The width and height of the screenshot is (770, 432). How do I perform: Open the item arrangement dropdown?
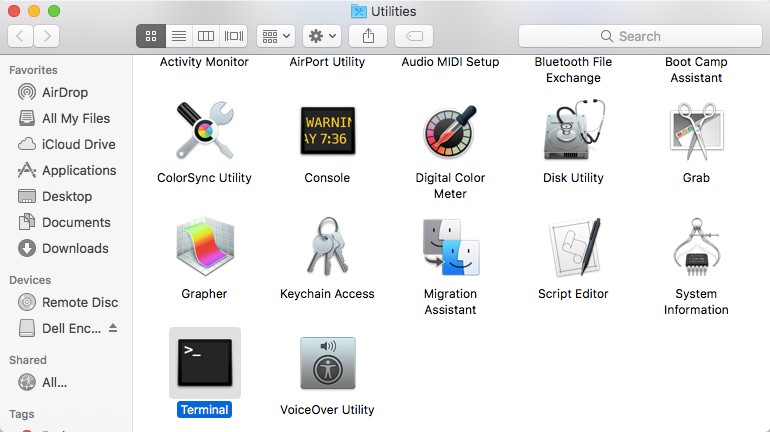coord(275,36)
